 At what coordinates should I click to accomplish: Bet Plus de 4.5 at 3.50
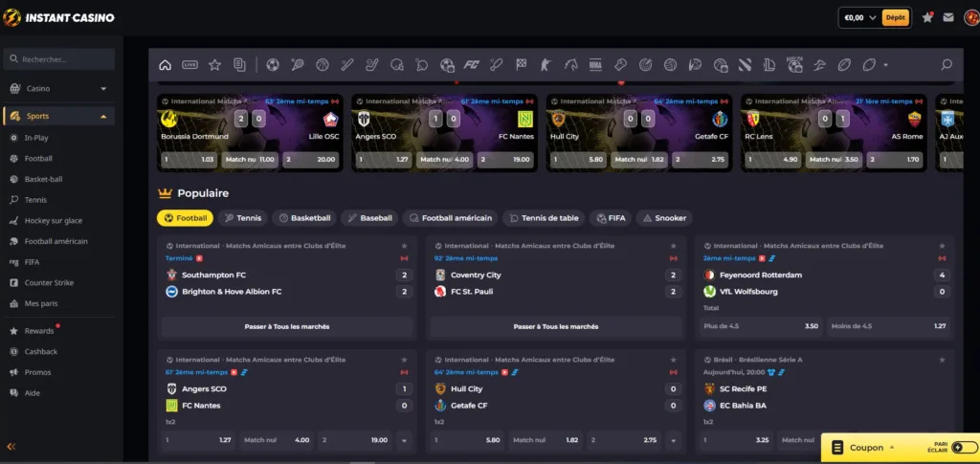pyautogui.click(x=761, y=326)
